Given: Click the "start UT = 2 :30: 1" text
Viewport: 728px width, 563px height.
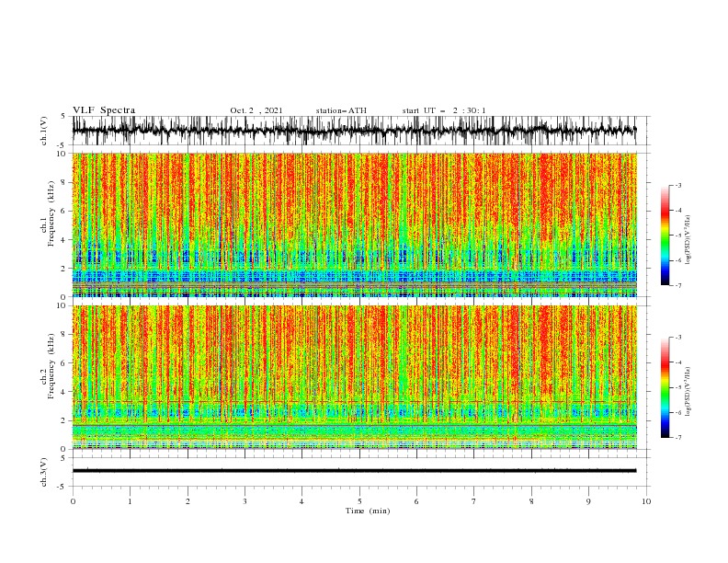Looking at the screenshot, I should 444,110.
